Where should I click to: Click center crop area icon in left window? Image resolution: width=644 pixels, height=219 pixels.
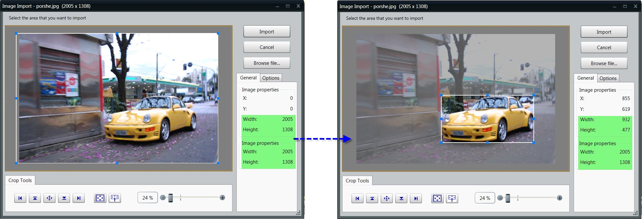click(x=49, y=198)
